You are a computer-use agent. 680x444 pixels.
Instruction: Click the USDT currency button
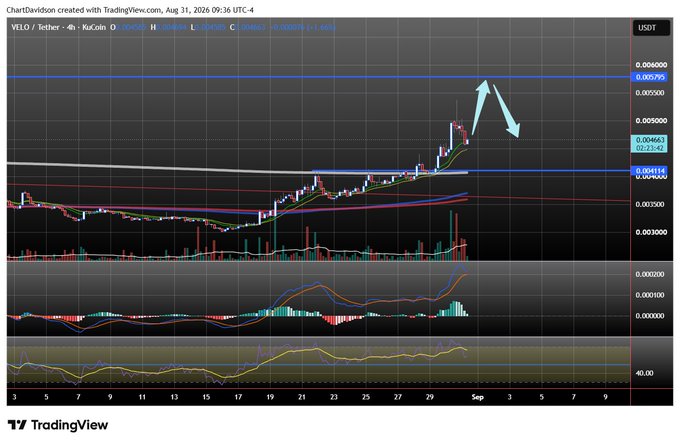(x=651, y=28)
